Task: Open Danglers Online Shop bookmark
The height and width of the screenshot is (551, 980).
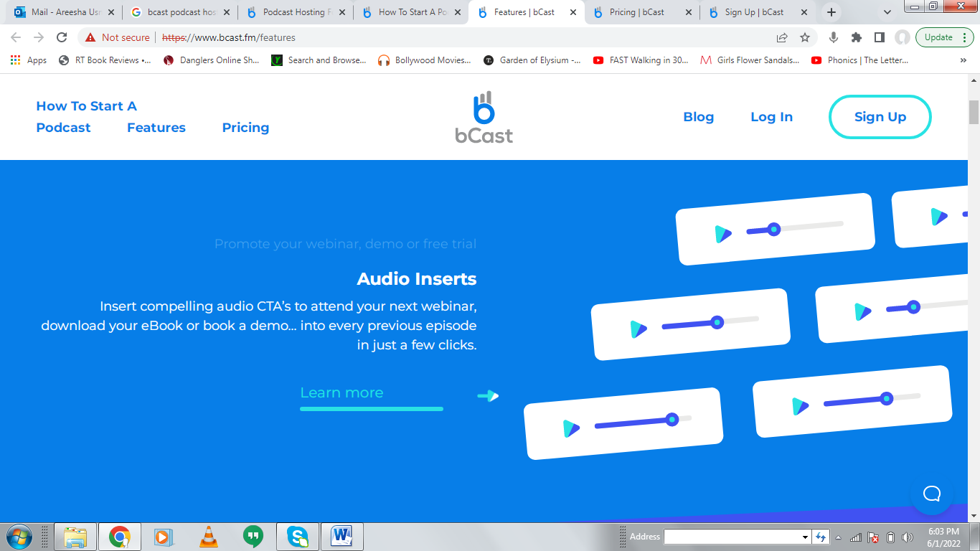Action: click(x=212, y=60)
